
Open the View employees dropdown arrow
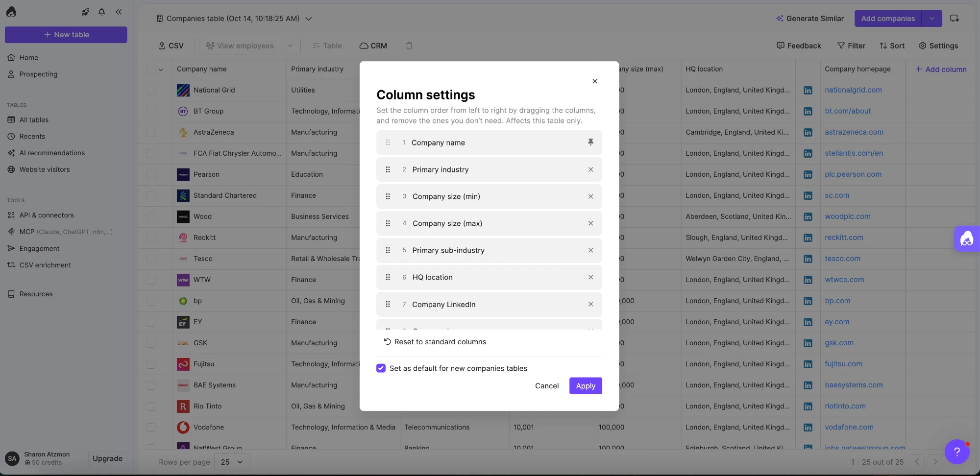[290, 46]
